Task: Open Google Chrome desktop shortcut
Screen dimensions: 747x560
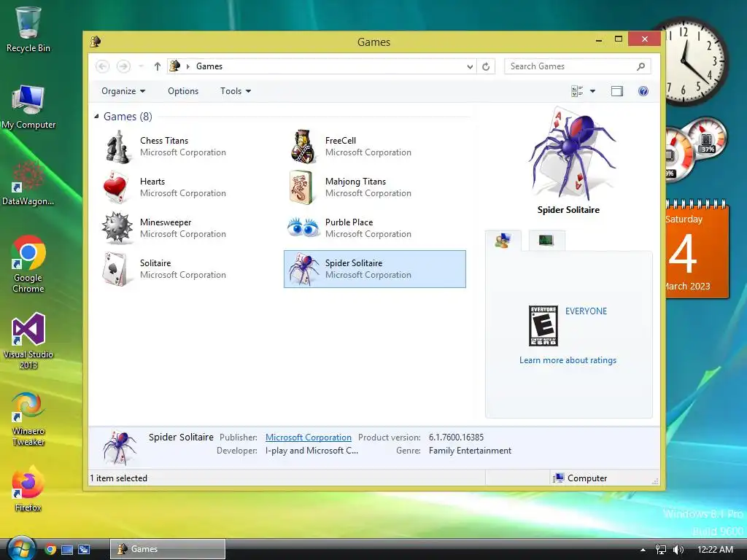Action: (28, 265)
